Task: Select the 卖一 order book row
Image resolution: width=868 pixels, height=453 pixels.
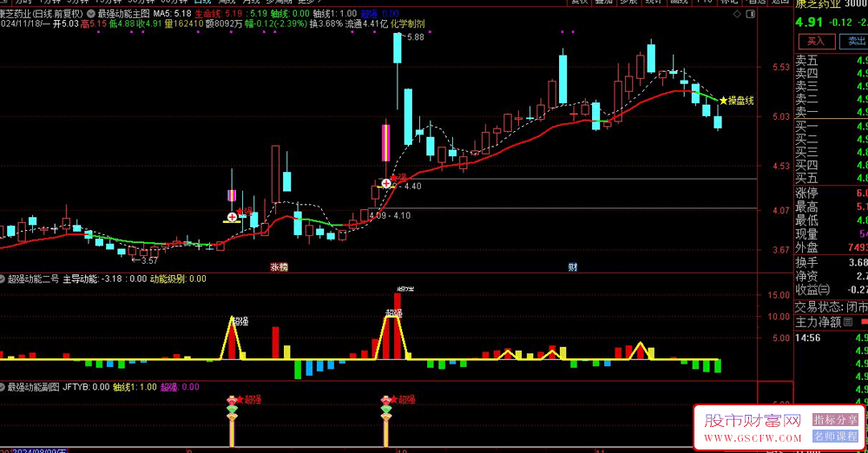Action: tap(832, 112)
